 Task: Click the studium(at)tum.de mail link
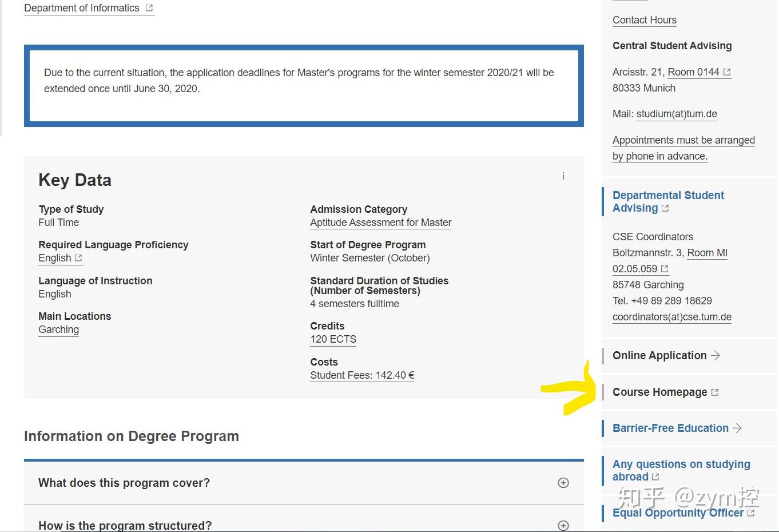point(677,114)
